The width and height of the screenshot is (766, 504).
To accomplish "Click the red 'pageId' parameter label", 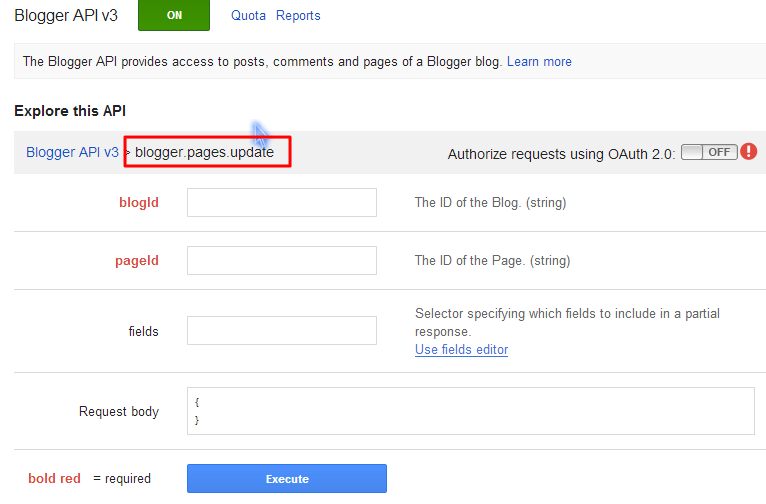I will click(137, 261).
